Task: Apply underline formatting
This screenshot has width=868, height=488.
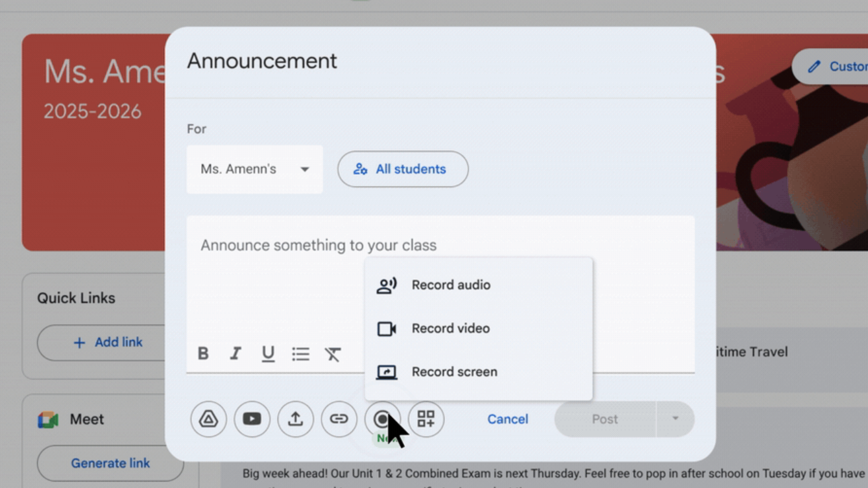Action: click(268, 353)
